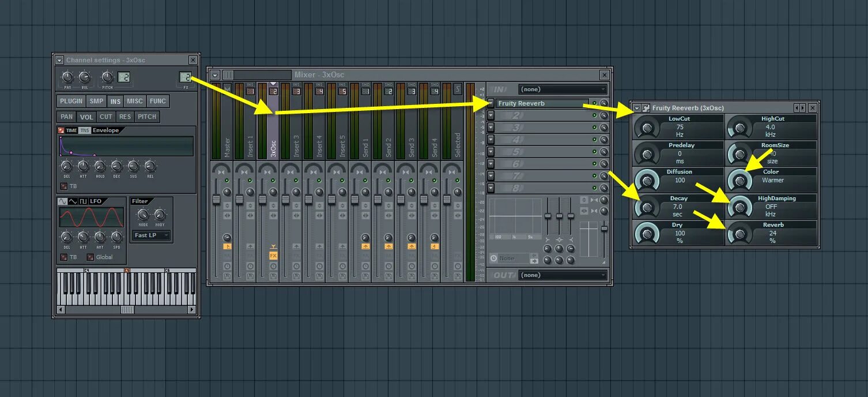
Task: Open the Mixer window menu arrow
Action: click(215, 75)
